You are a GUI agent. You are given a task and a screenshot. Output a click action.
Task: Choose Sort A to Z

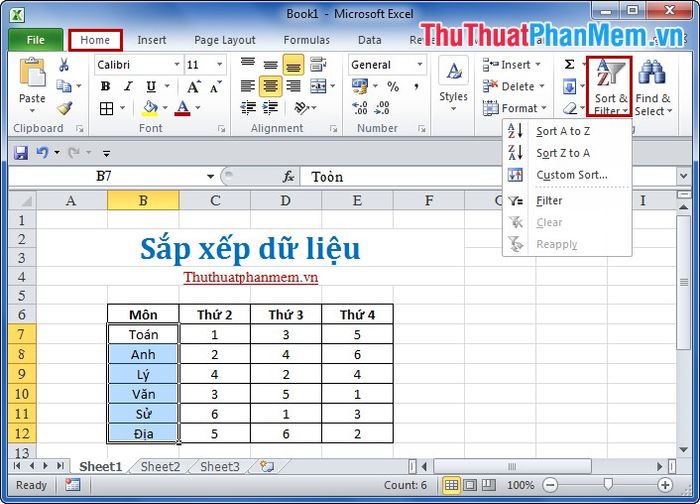point(567,131)
